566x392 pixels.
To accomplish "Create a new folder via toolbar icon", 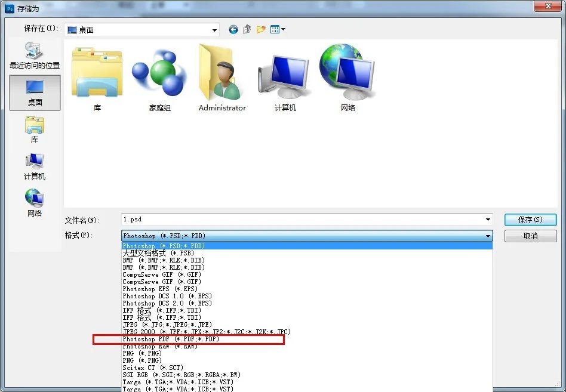I will tap(261, 29).
